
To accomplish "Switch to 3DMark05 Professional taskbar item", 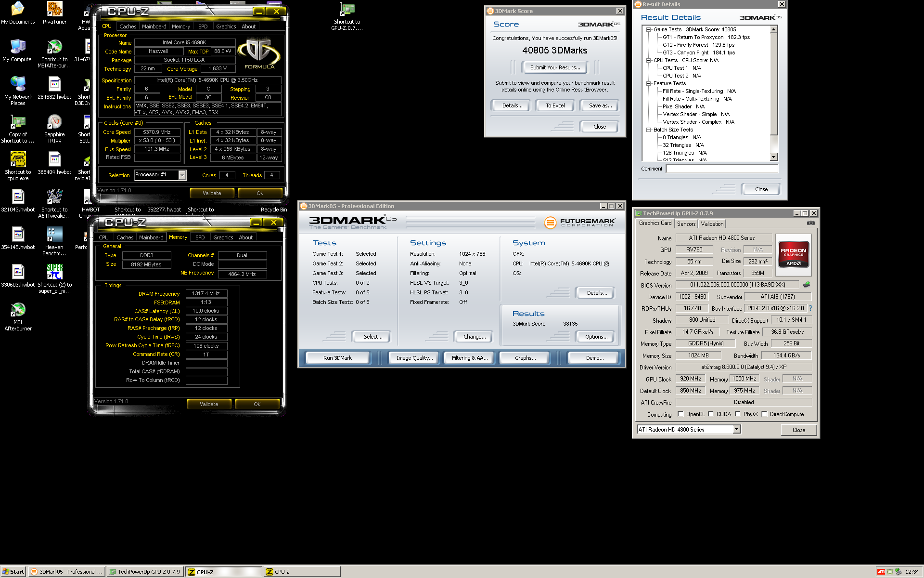I will click(66, 572).
